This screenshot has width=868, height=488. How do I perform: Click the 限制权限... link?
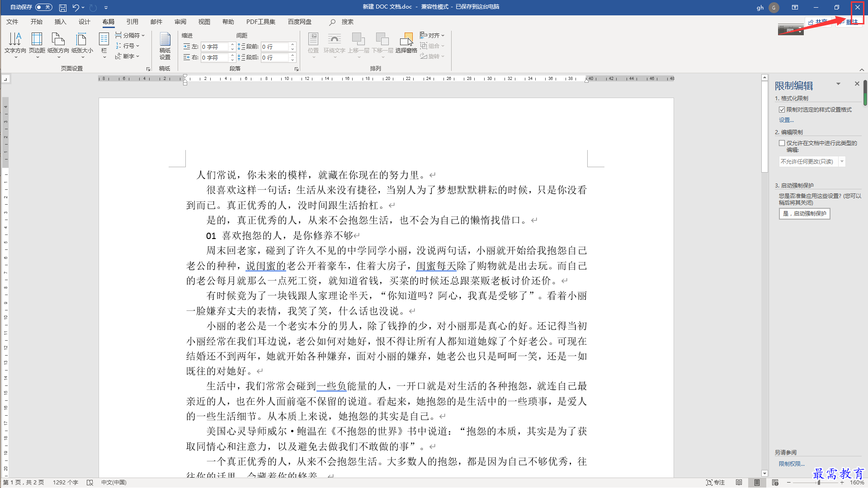click(x=791, y=464)
